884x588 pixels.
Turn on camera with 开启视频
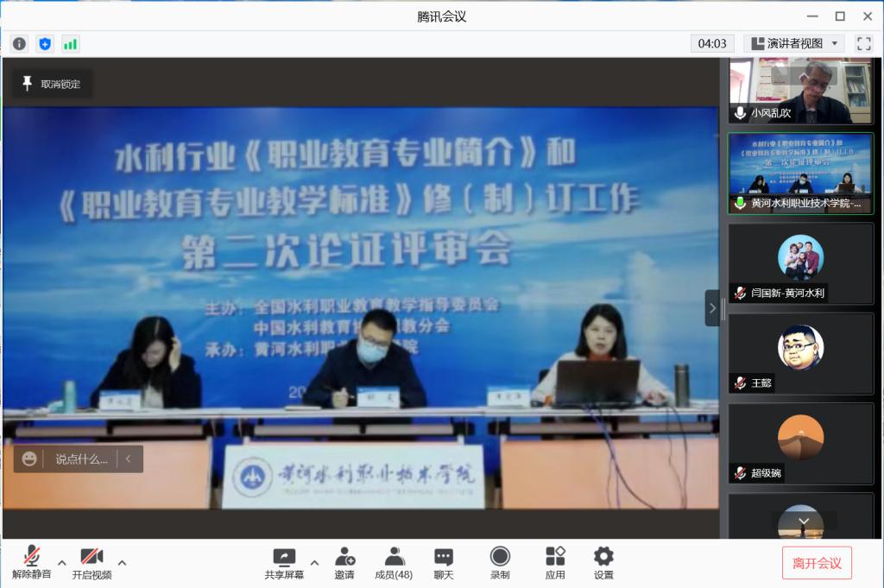(92, 564)
